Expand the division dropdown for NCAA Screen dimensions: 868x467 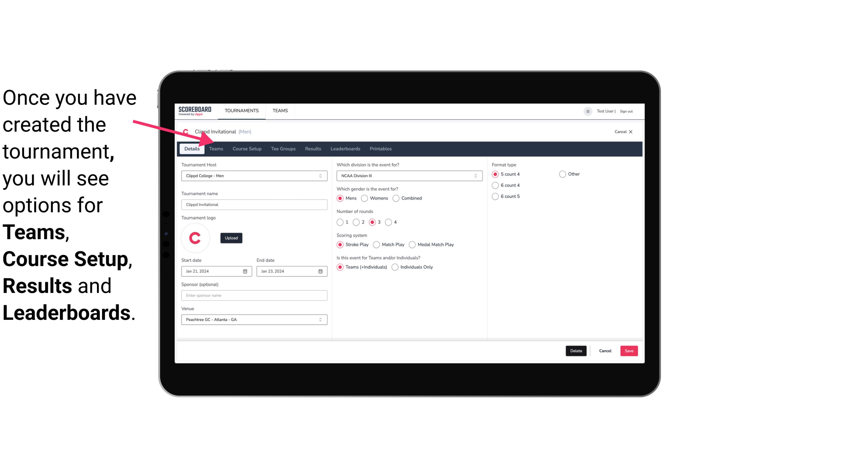pyautogui.click(x=474, y=176)
